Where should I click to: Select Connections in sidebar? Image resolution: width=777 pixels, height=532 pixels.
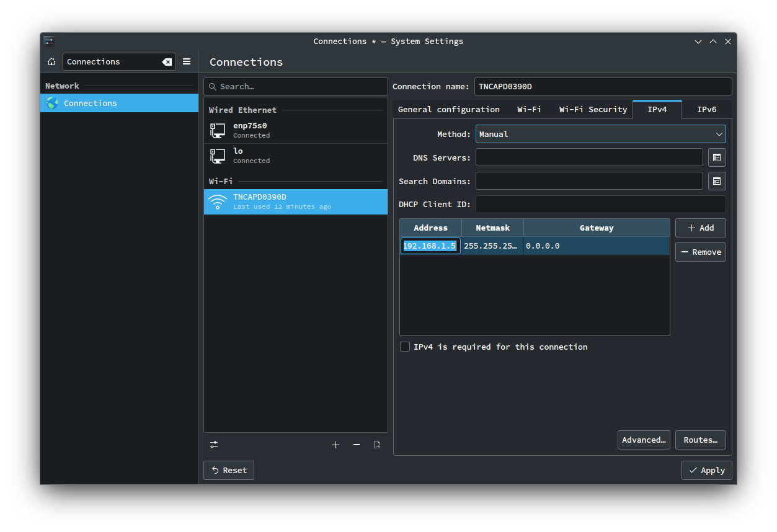[119, 103]
